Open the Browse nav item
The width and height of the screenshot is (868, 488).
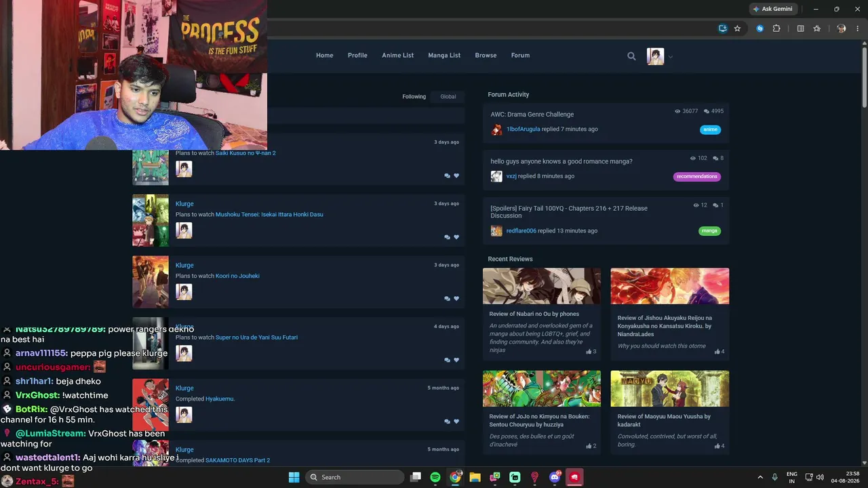tap(486, 56)
